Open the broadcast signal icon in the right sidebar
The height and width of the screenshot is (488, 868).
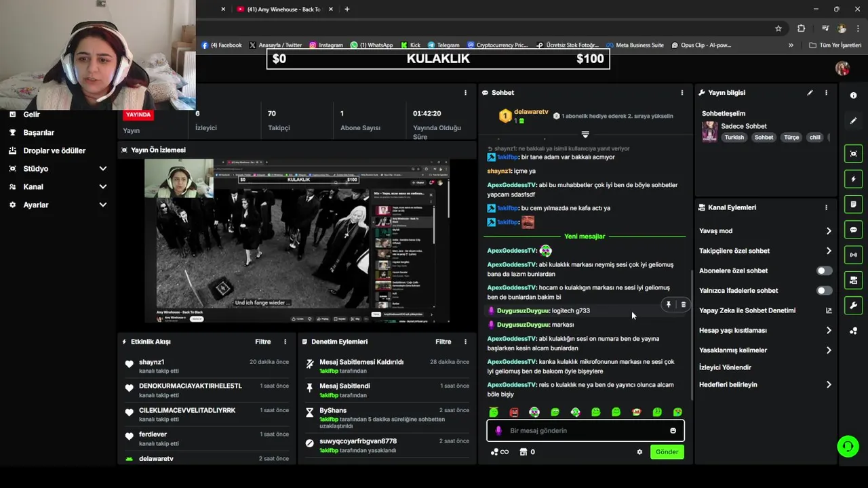(x=853, y=255)
